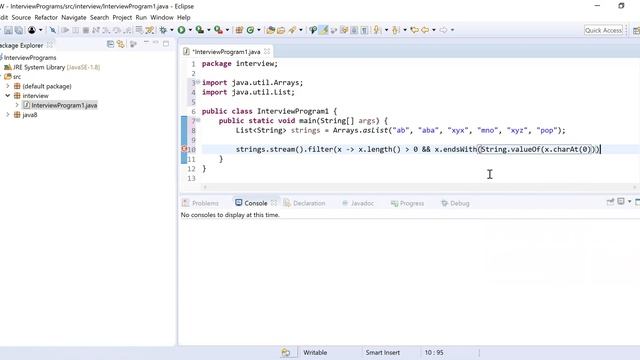
Task: Open the Run menu
Action: click(141, 18)
